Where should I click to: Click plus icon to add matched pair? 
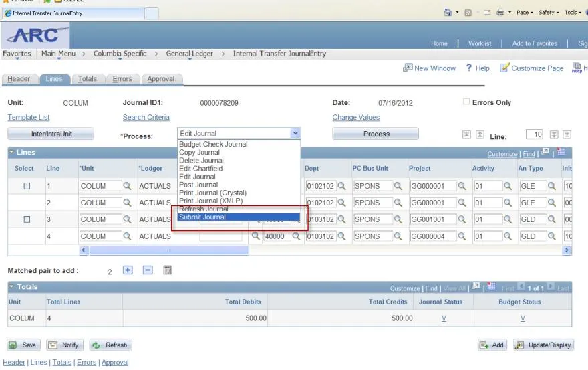(128, 270)
